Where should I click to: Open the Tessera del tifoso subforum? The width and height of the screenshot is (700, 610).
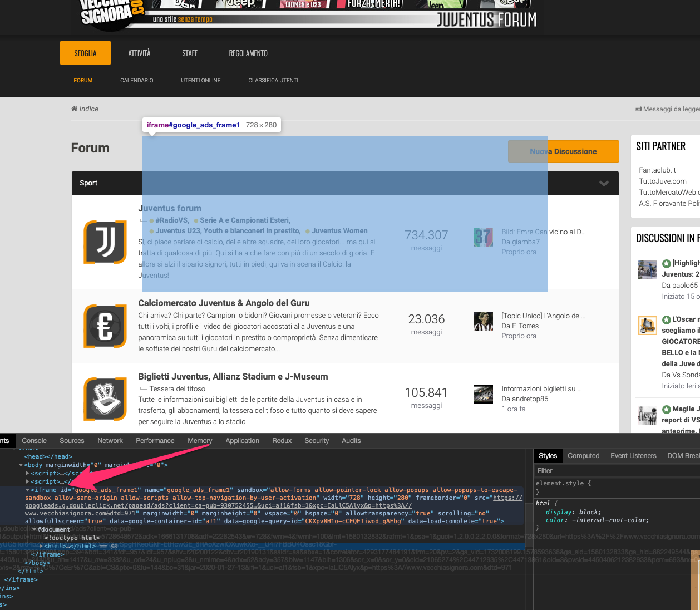click(x=178, y=389)
